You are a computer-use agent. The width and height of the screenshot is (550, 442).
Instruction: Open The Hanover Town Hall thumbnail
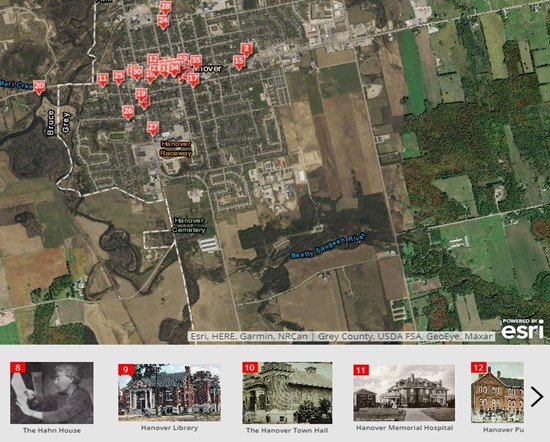point(287,393)
